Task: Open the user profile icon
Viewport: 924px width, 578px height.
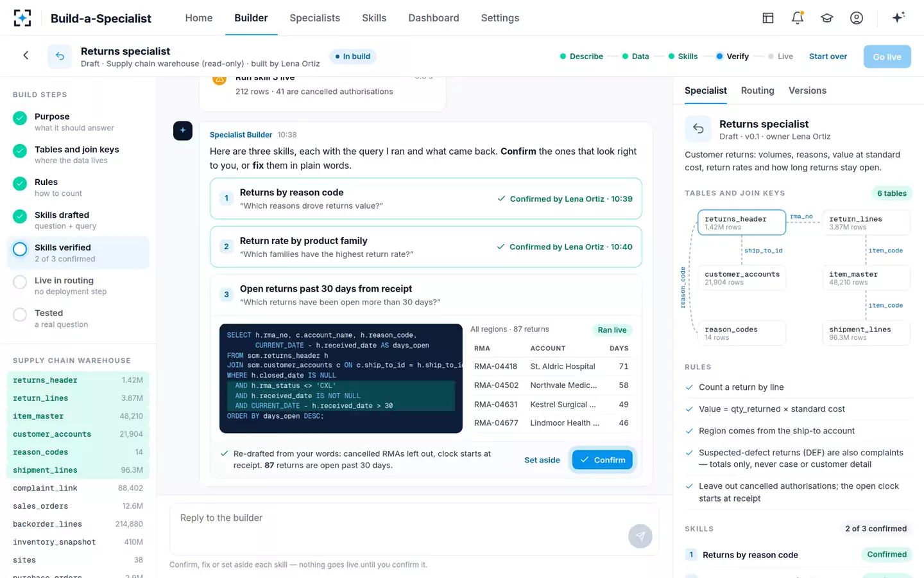Action: (x=857, y=18)
